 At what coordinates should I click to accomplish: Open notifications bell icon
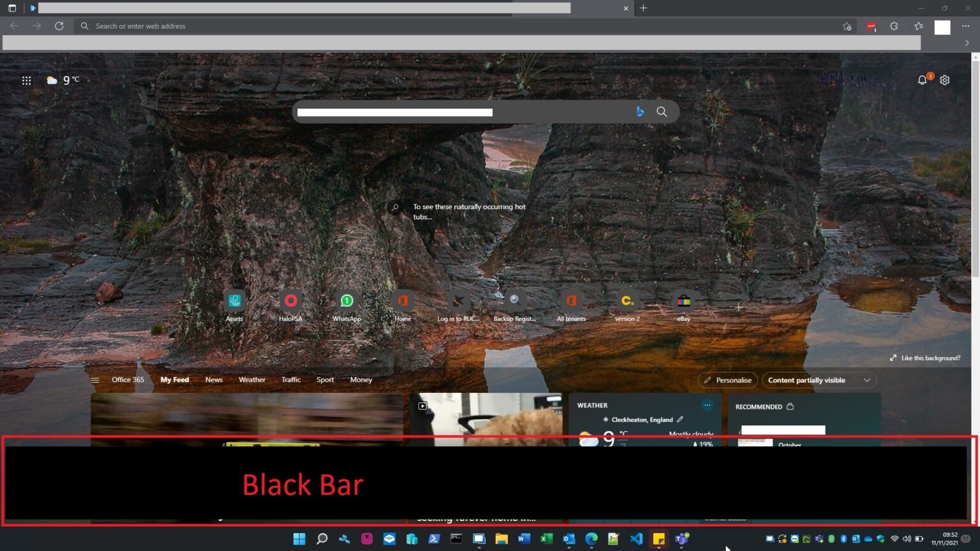922,80
